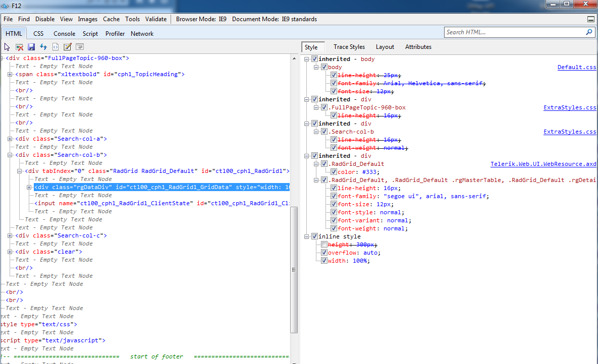Open the Disable menu
Screen dimensions: 598x364
pyautogui.click(x=45, y=19)
